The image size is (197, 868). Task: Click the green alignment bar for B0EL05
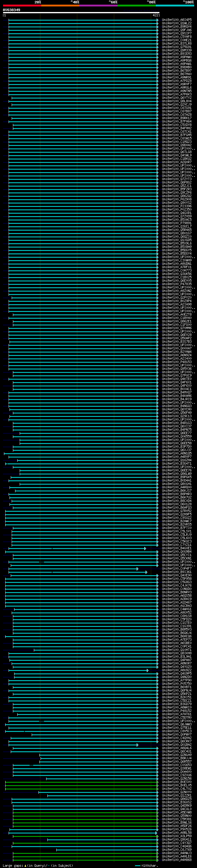pyautogui.click(x=82, y=785)
